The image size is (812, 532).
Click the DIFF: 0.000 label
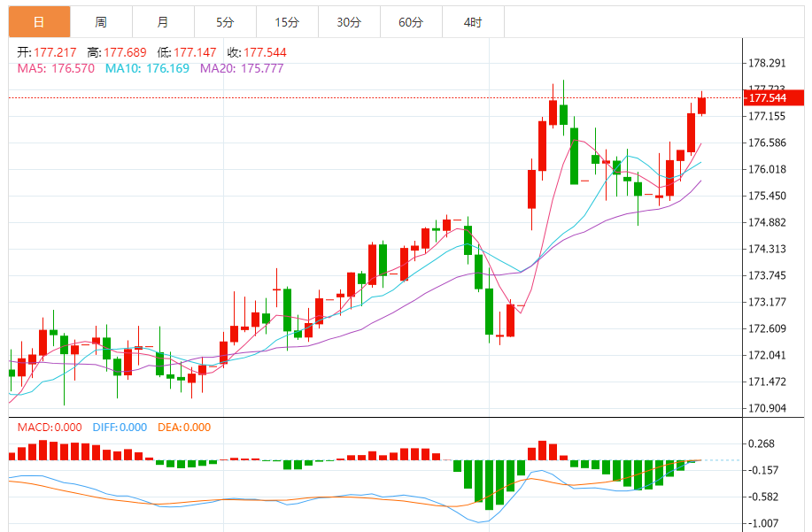119,428
